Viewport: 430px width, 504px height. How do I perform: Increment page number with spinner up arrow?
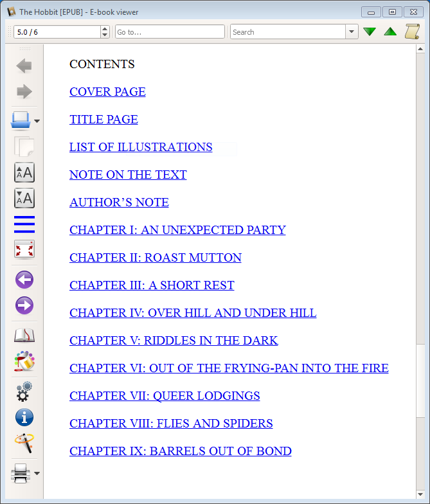click(x=105, y=29)
